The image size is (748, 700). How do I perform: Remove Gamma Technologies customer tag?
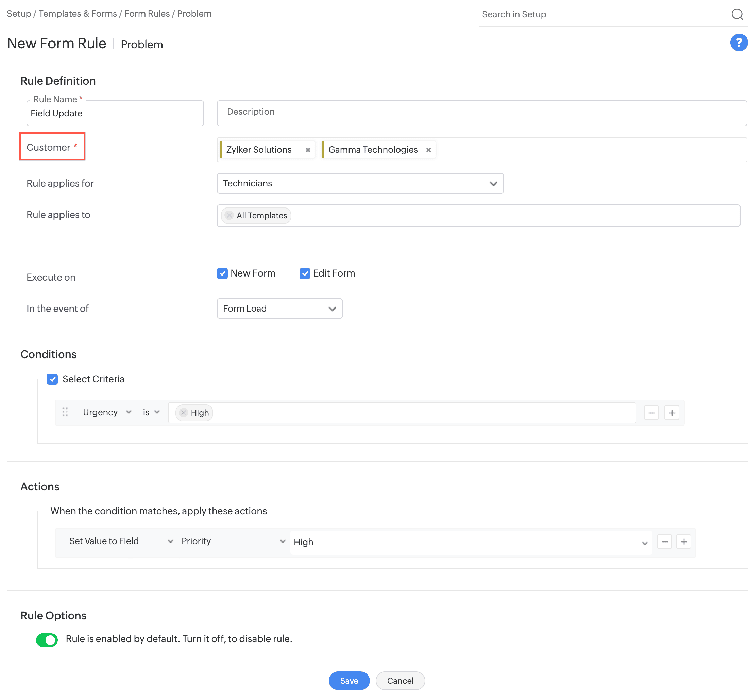tap(428, 150)
